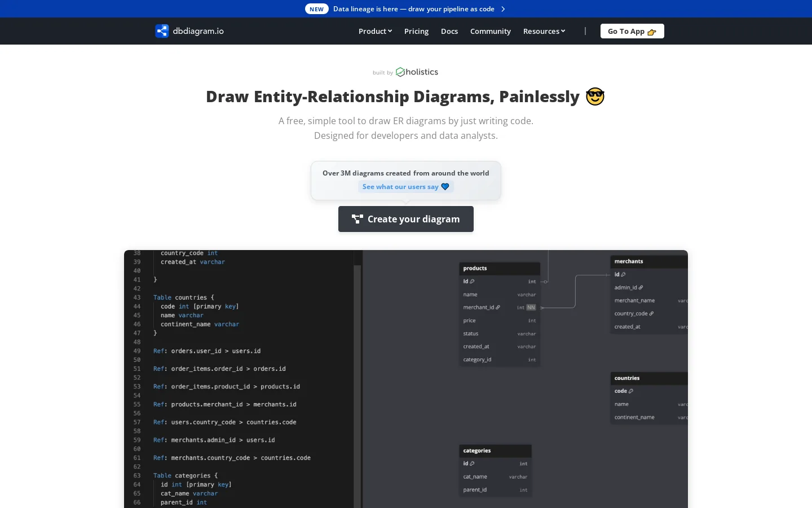
Task: Select the categories table header
Action: (495, 450)
